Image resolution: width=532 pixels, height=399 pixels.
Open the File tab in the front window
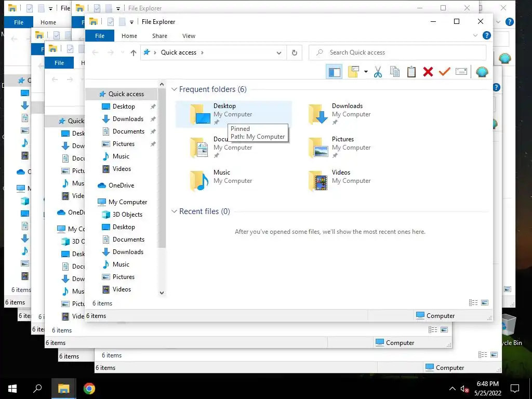coord(100,36)
